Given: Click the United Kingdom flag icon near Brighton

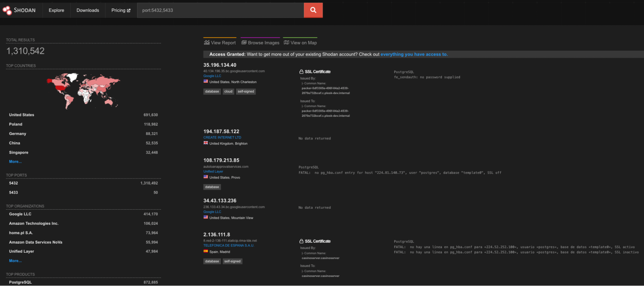Looking at the screenshot, I should pos(206,143).
